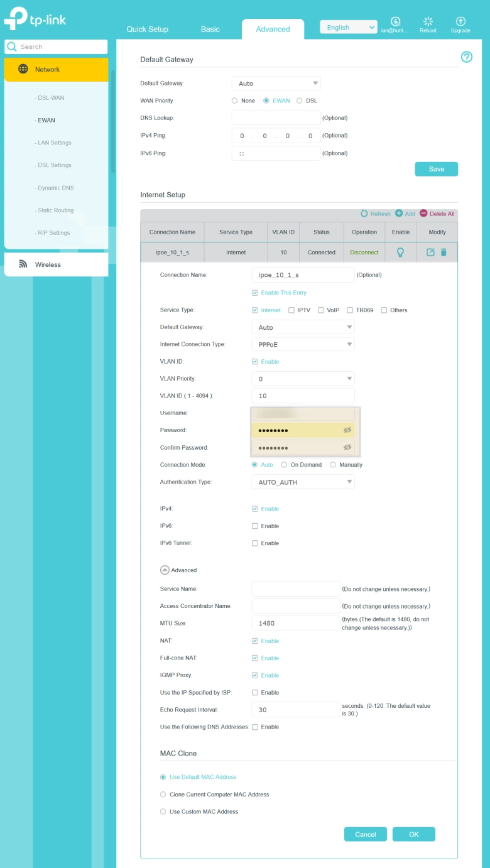The height and width of the screenshot is (868, 490).
Task: Show the Password field via eye icon
Action: (x=347, y=430)
